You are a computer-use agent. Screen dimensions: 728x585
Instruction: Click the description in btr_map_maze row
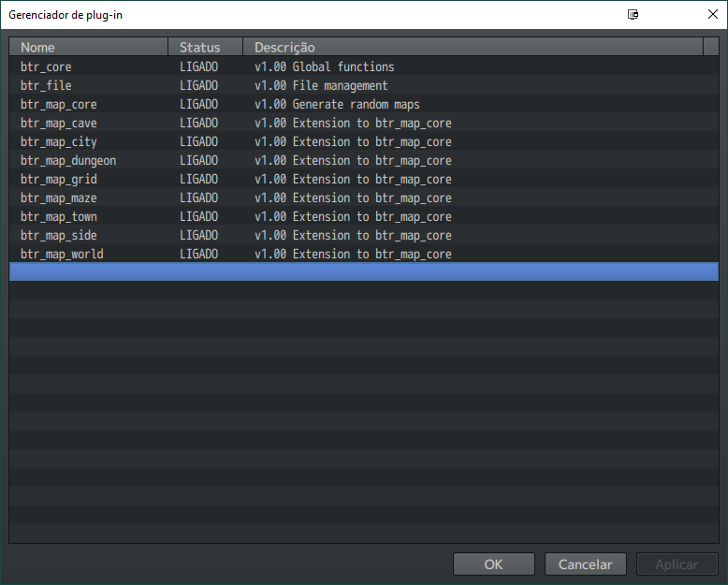[x=353, y=197]
